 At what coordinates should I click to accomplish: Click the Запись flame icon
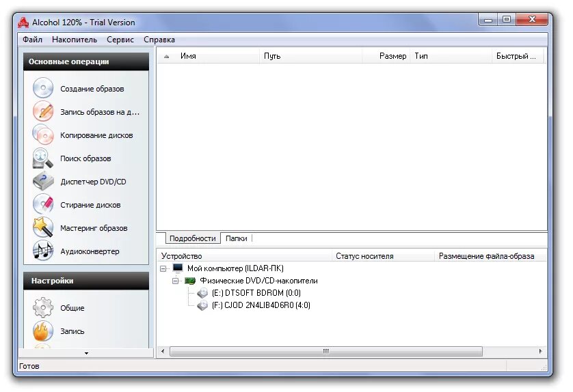pyautogui.click(x=43, y=331)
